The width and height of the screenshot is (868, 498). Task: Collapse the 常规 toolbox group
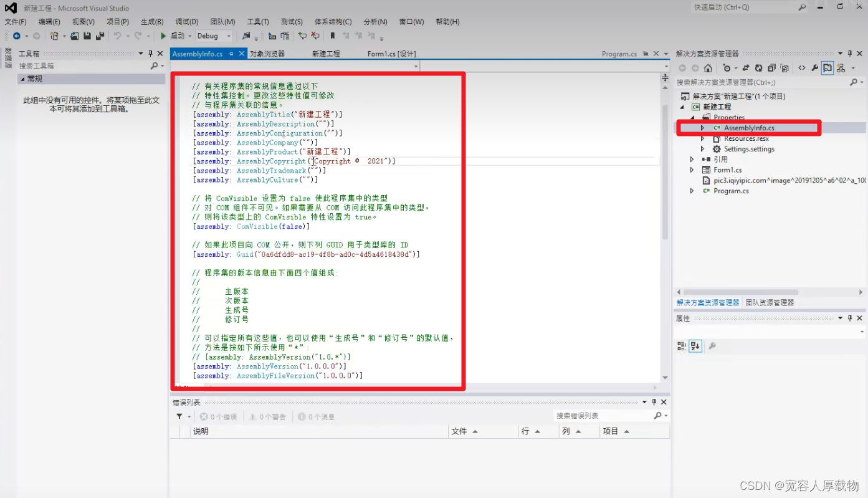[23, 79]
